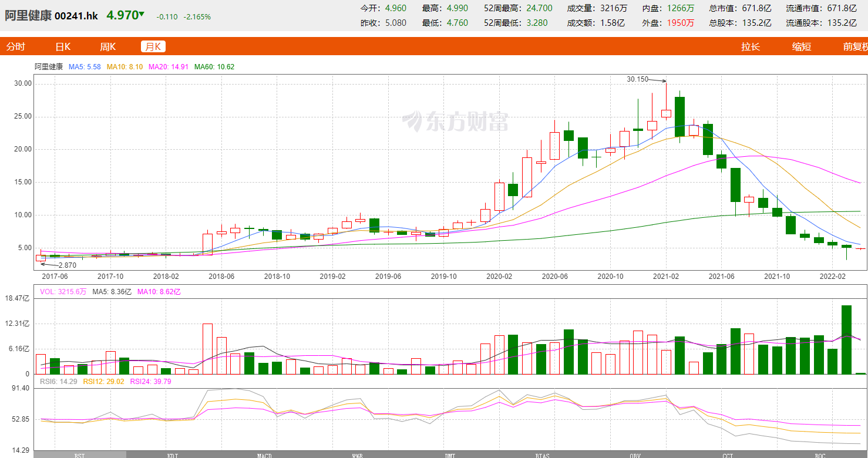
Task: Click the green down-arrow beside price 4.970
Action: pyautogui.click(x=142, y=14)
